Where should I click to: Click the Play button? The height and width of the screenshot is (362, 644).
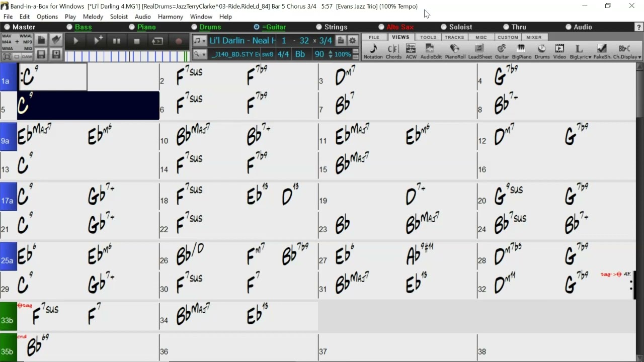coord(76,41)
